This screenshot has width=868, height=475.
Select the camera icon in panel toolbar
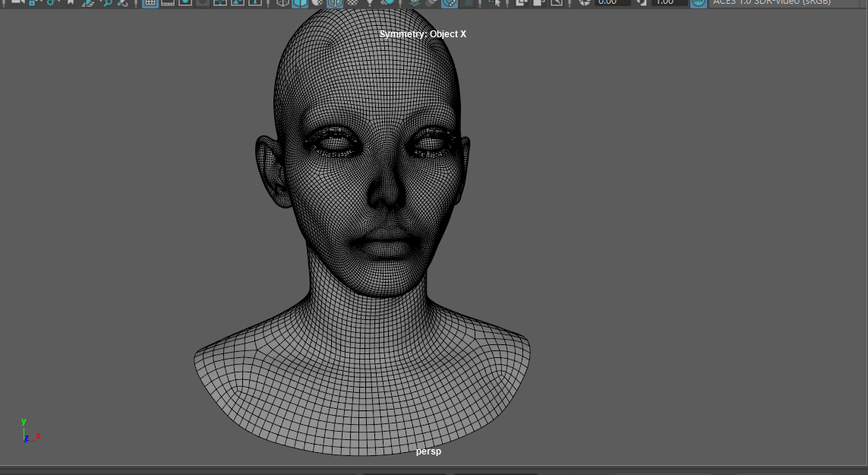17,2
